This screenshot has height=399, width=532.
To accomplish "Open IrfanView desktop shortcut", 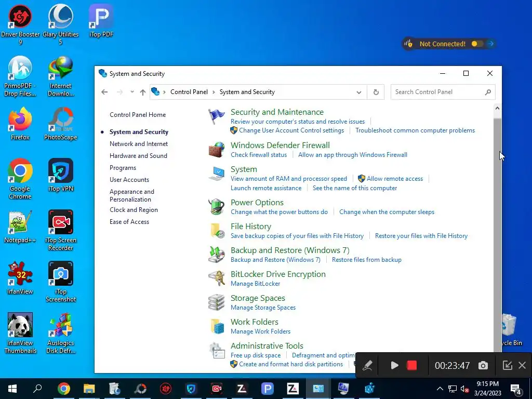I will coord(20,278).
